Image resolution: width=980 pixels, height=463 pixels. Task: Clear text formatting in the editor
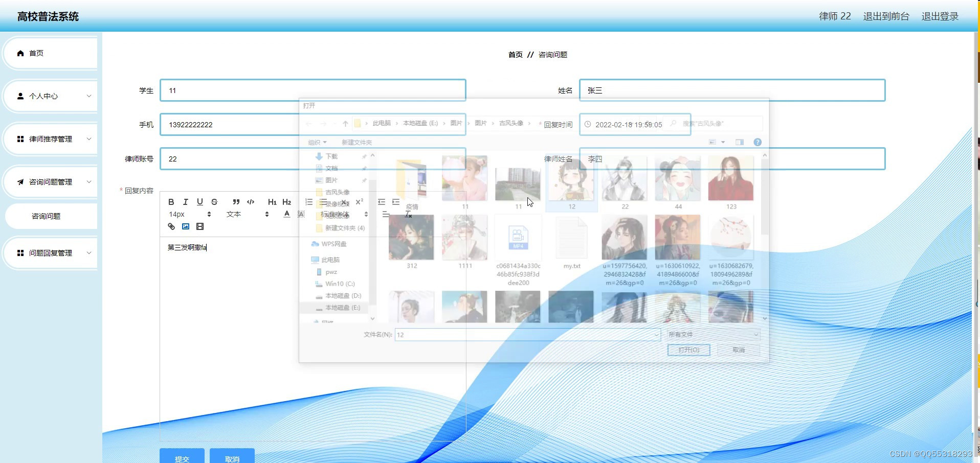[408, 214]
